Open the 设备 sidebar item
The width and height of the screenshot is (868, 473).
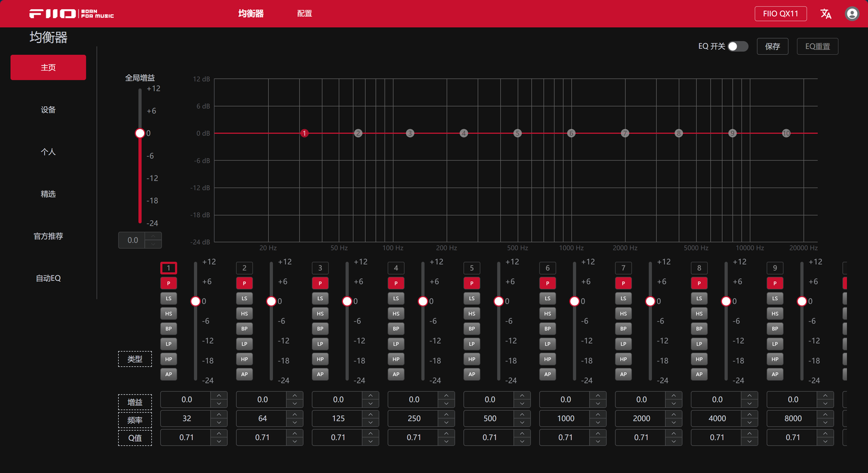[x=48, y=110]
